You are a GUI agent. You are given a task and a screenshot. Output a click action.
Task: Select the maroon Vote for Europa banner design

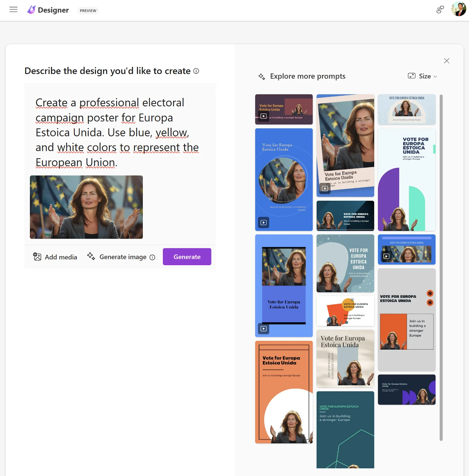[284, 109]
